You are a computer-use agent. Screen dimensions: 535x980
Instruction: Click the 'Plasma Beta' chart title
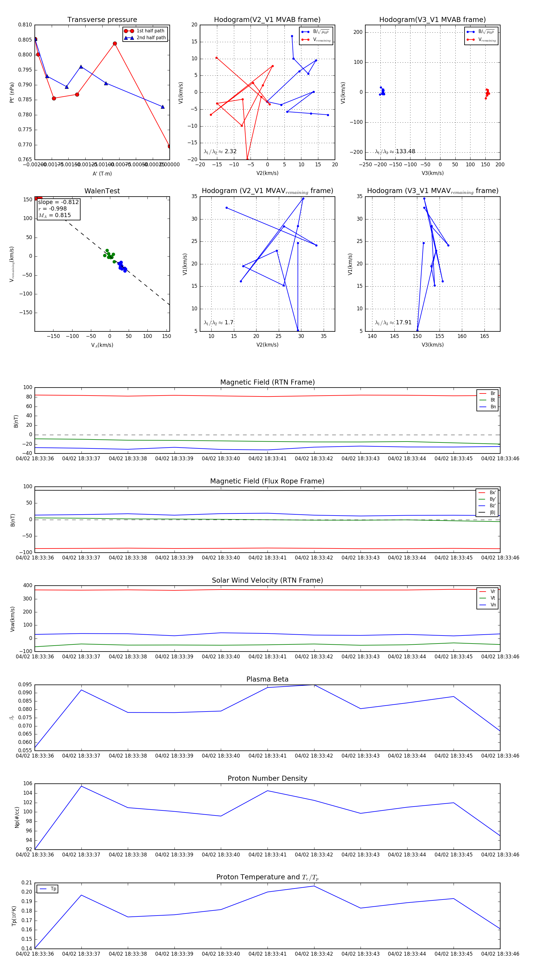click(x=267, y=679)
